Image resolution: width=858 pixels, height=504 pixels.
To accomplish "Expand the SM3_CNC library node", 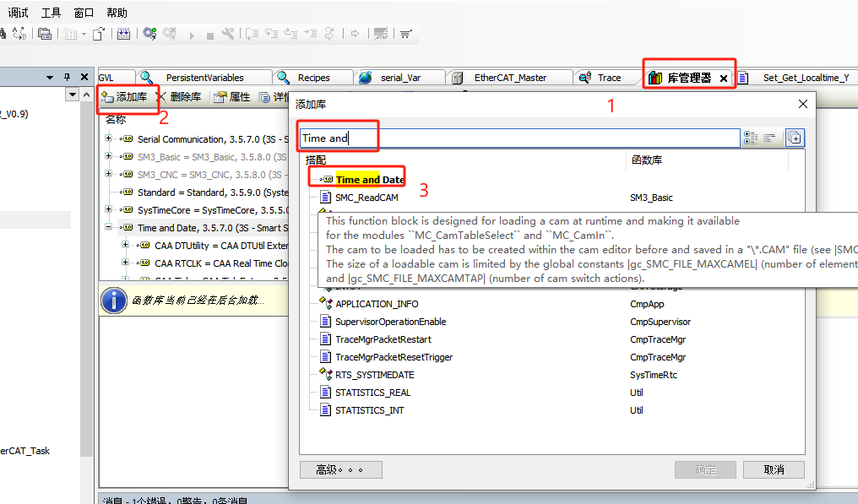I will pyautogui.click(x=108, y=173).
